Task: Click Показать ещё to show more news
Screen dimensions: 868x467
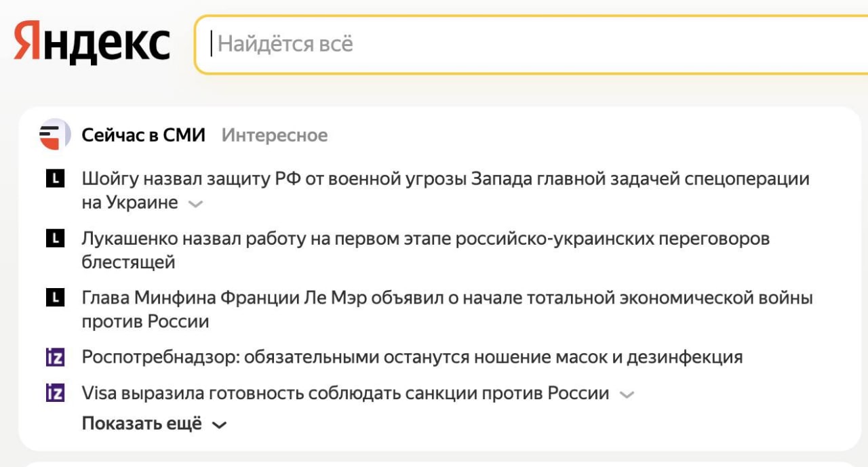Action: click(140, 423)
